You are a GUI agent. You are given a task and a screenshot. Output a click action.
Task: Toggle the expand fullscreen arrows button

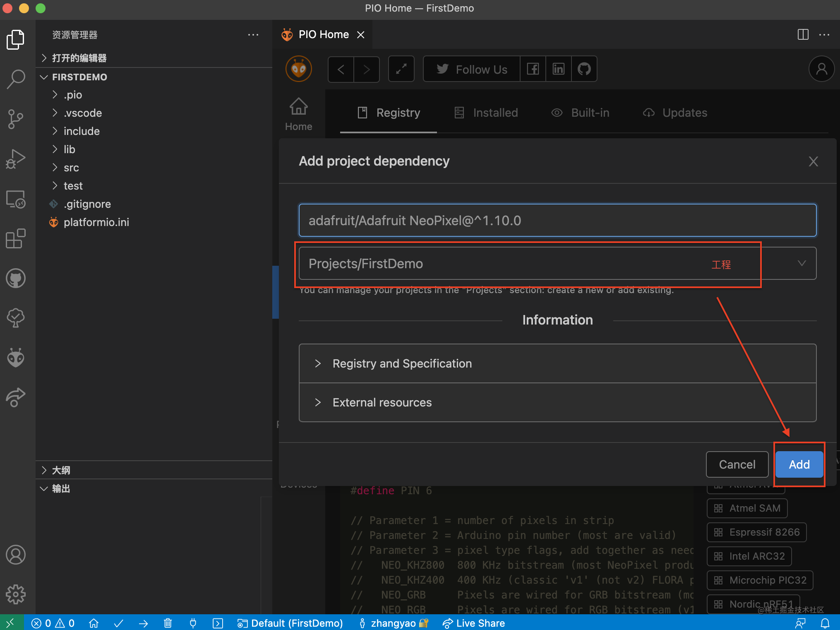401,69
